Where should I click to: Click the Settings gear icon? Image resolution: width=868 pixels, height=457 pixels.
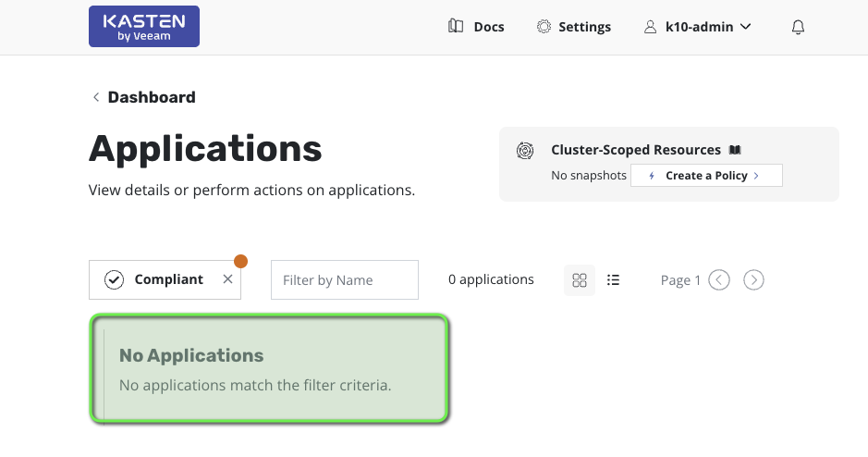(x=544, y=27)
